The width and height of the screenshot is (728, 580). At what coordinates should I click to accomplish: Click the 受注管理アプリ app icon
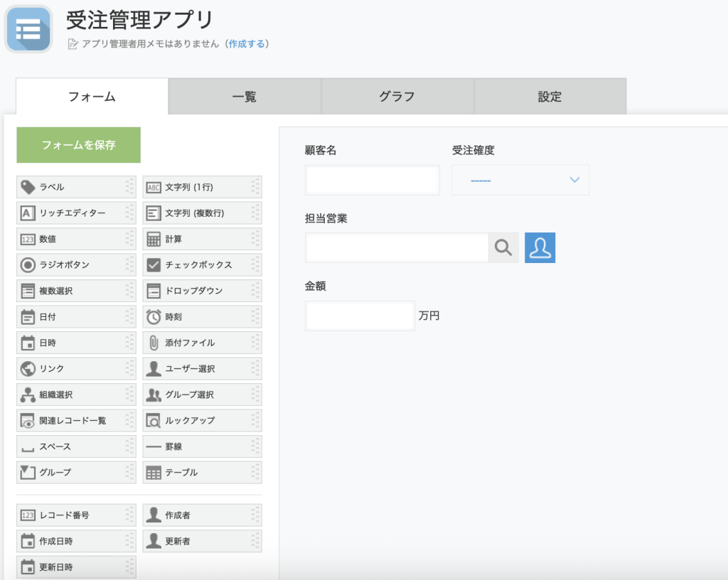click(x=28, y=29)
